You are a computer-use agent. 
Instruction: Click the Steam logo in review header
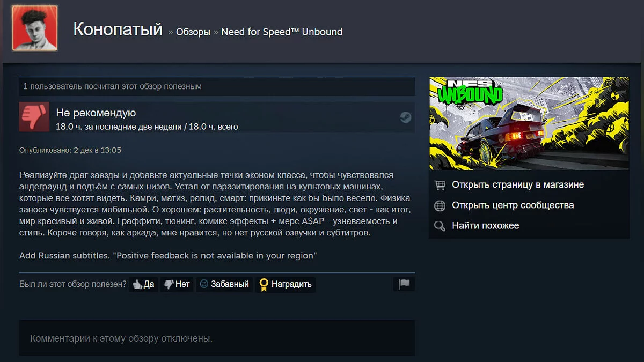pyautogui.click(x=406, y=117)
